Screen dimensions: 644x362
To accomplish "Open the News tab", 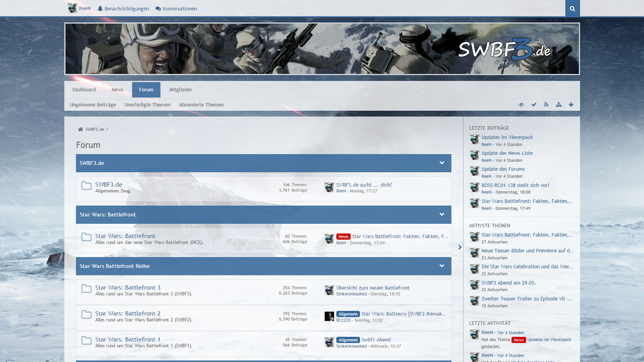I will click(117, 89).
